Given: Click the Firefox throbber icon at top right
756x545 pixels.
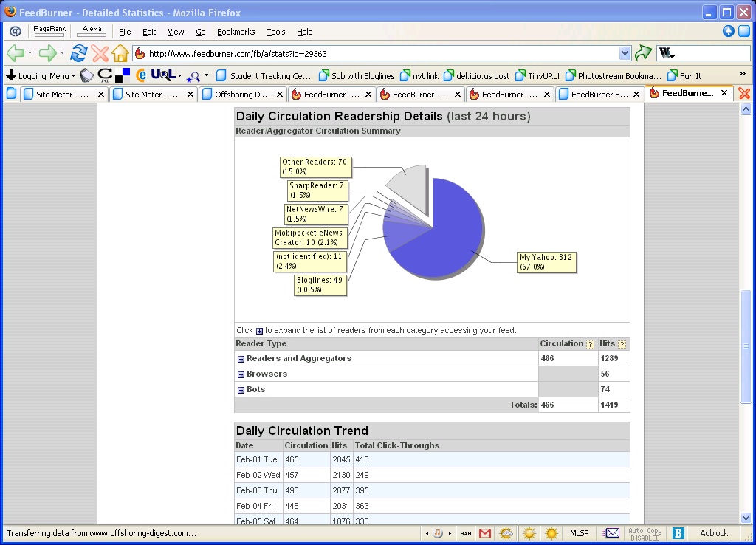Looking at the screenshot, I should click(744, 31).
